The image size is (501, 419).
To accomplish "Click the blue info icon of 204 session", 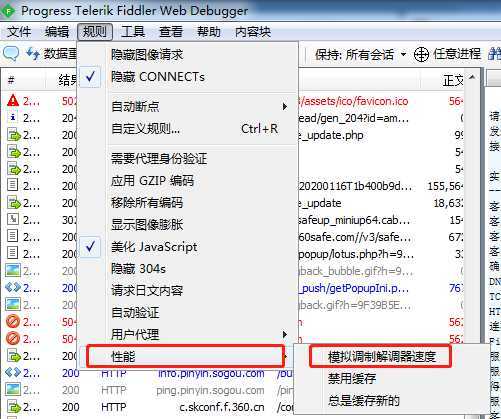I will click(13, 118).
